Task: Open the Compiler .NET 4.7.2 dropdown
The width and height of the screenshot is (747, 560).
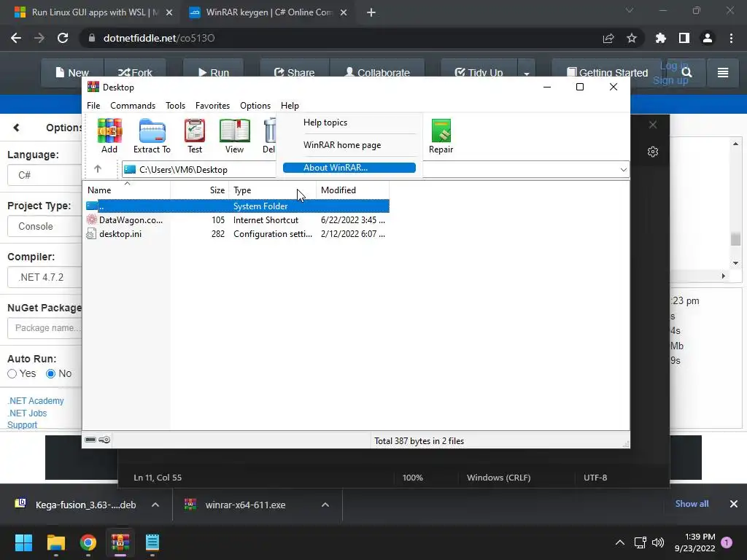Action: click(x=44, y=277)
